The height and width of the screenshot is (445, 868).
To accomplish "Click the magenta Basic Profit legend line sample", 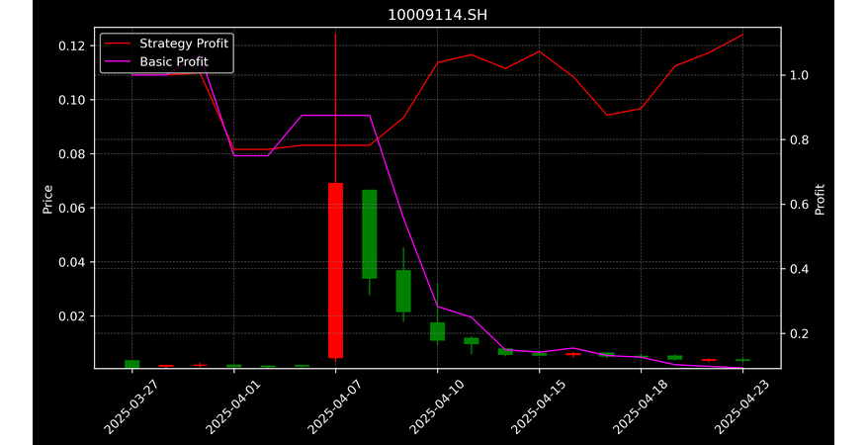I will 118,61.
